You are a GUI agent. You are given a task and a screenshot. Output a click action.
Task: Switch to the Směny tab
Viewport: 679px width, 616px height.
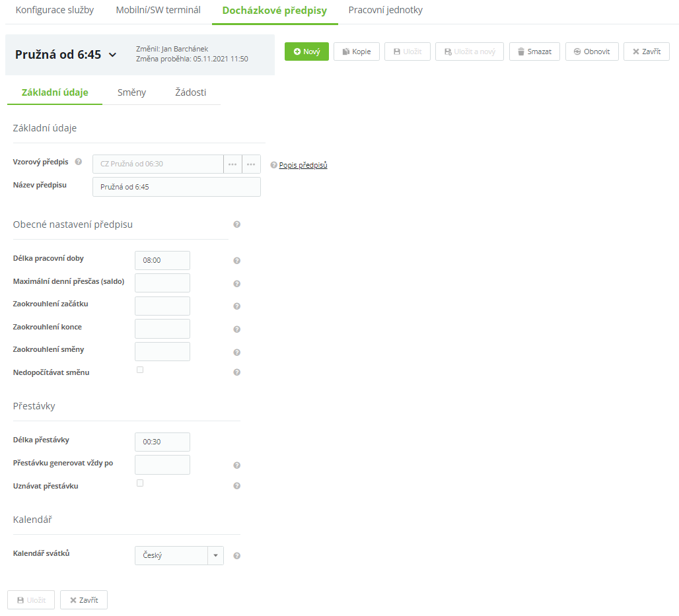(x=131, y=92)
